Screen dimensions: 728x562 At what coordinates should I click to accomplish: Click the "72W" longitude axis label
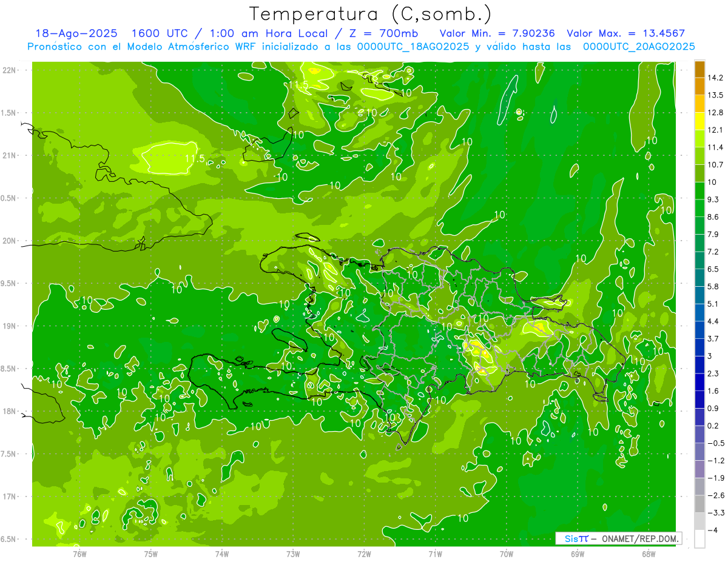[x=364, y=554]
